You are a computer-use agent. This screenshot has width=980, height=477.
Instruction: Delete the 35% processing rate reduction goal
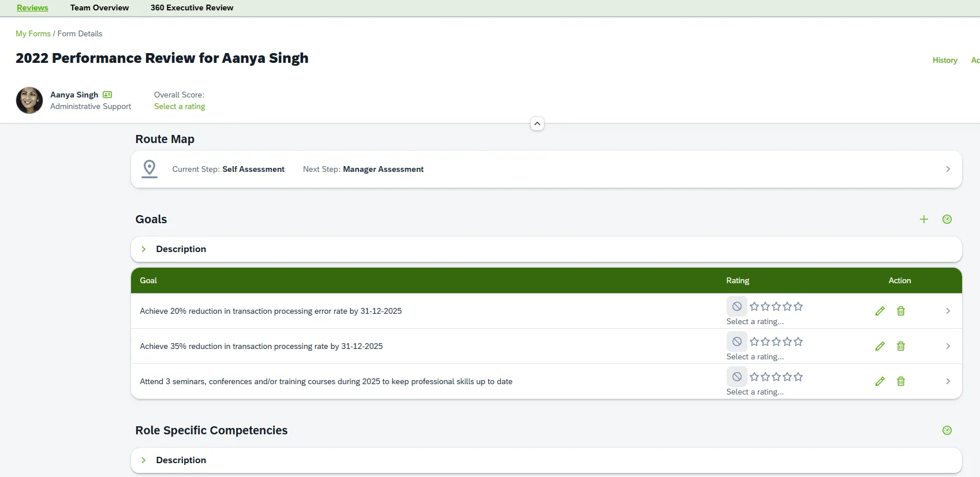tap(901, 346)
